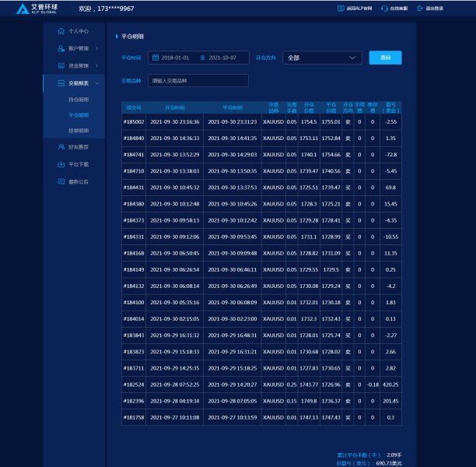Click the report icon for 交易报表
The width and height of the screenshot is (476, 467).
61,83
